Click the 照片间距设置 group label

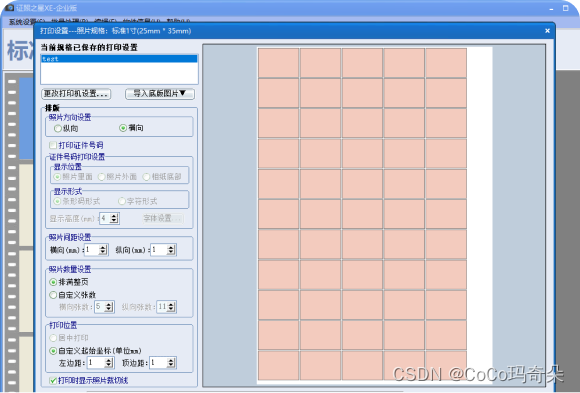pos(70,237)
